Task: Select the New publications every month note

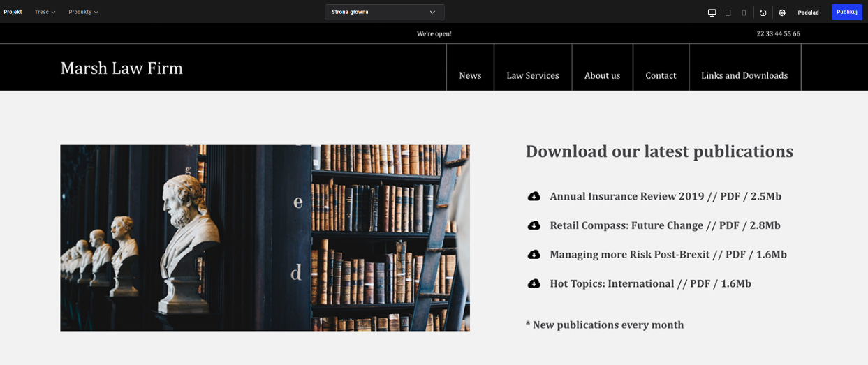Action: pos(605,325)
